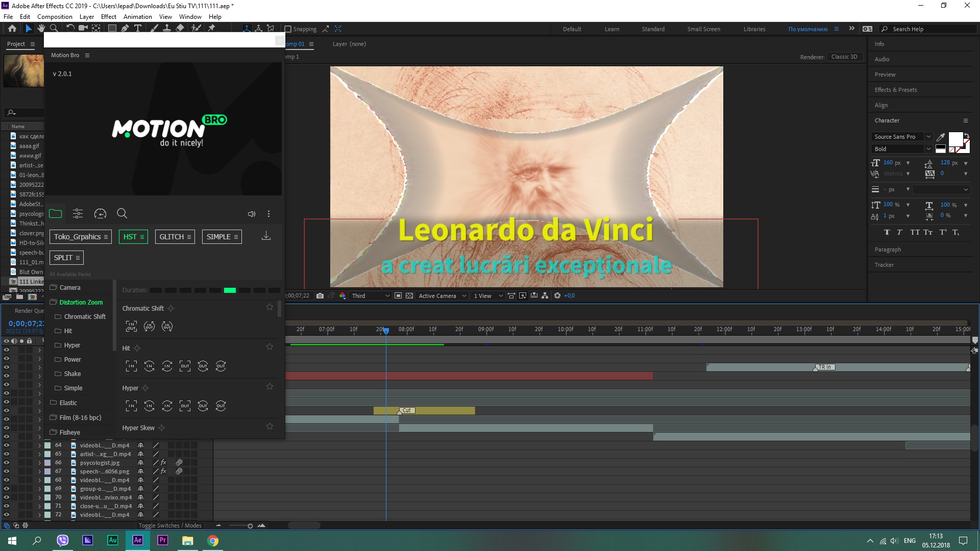The height and width of the screenshot is (551, 980).
Task: Open Motion Bro search icon
Action: point(122,214)
